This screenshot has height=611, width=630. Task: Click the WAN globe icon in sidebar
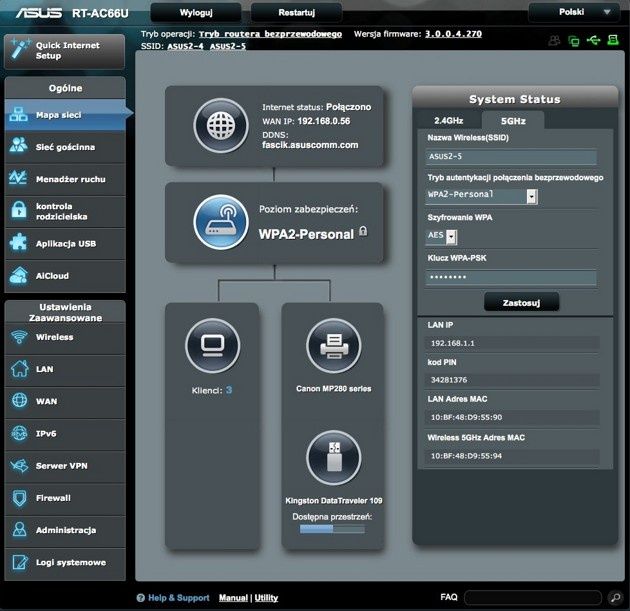point(19,401)
